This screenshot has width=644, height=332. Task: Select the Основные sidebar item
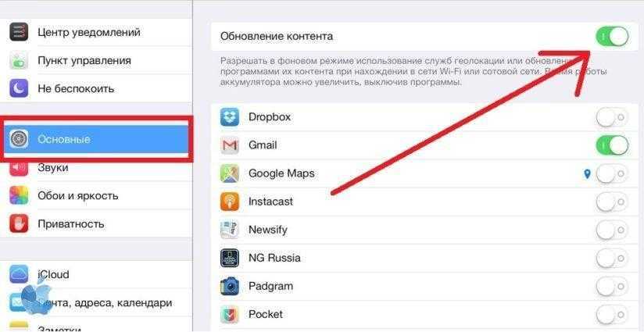(96, 139)
